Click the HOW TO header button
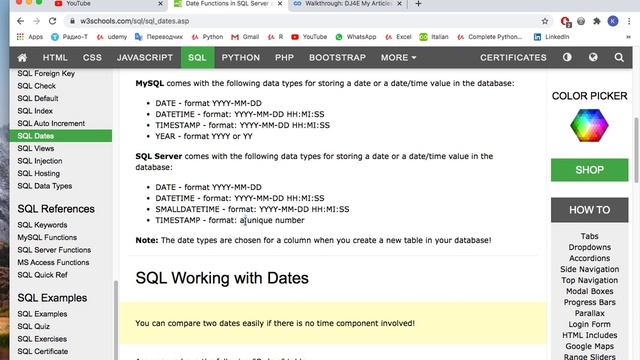The width and height of the screenshot is (640, 360). [589, 210]
